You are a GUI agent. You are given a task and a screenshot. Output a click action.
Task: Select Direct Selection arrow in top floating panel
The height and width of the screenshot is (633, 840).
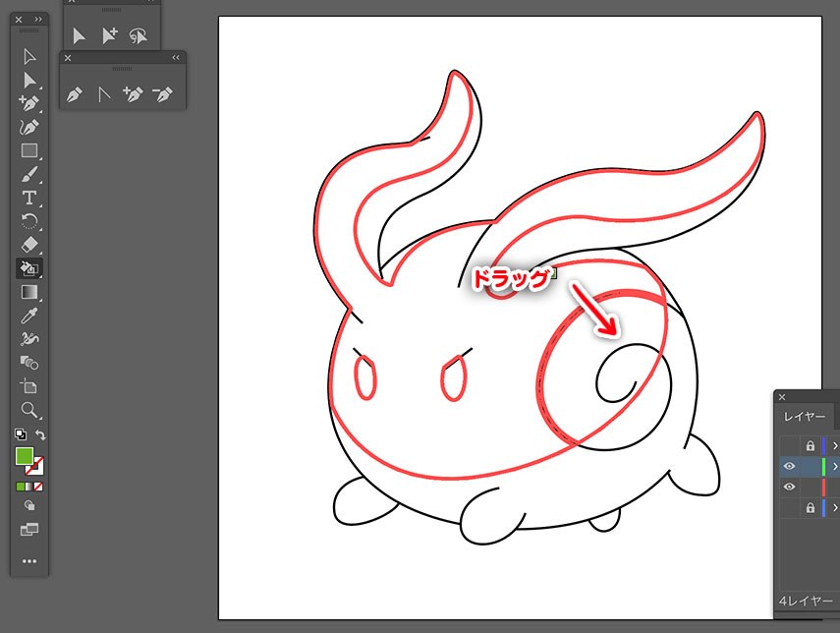79,36
